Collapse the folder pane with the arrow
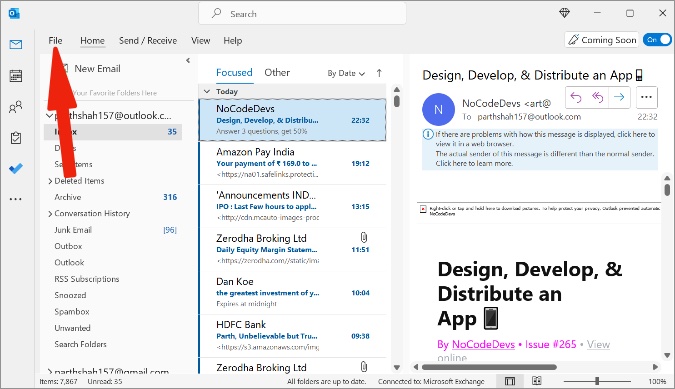 point(188,61)
